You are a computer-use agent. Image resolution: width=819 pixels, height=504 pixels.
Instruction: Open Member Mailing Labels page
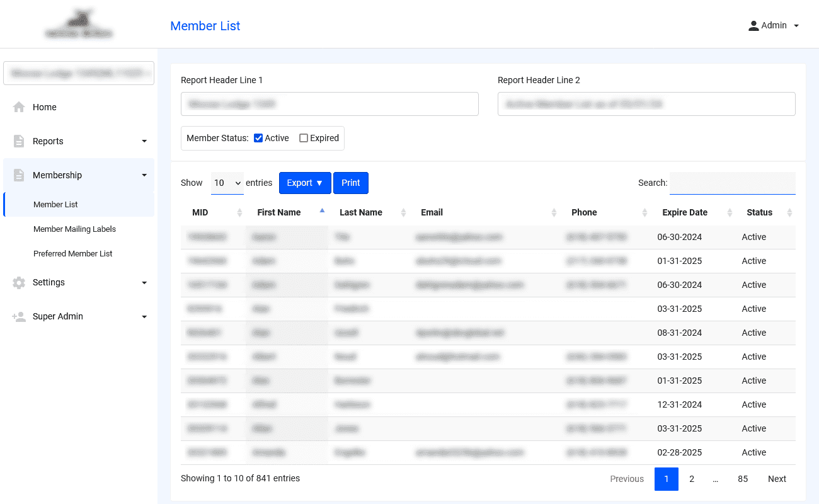pyautogui.click(x=74, y=229)
